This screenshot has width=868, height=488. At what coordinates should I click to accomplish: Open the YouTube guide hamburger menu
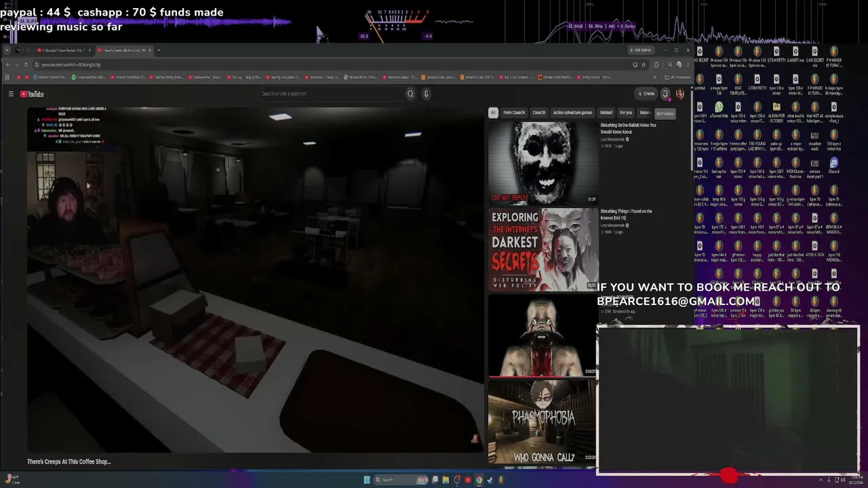click(x=11, y=94)
